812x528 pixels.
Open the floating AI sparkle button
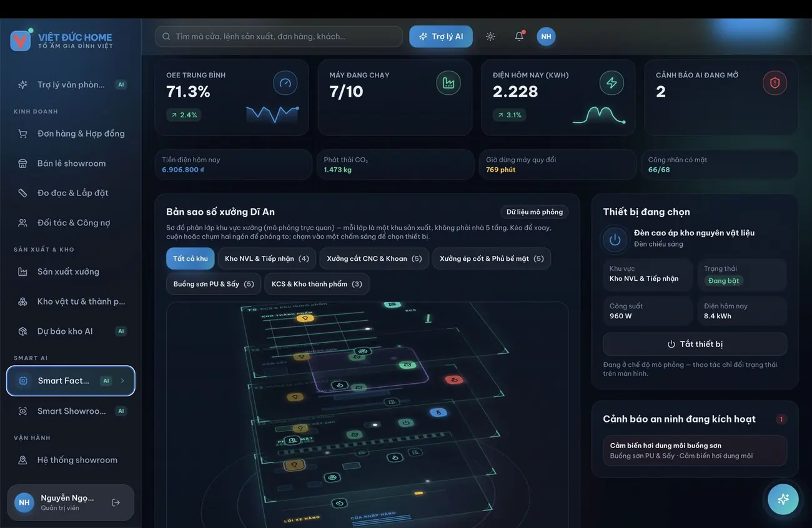point(783,499)
